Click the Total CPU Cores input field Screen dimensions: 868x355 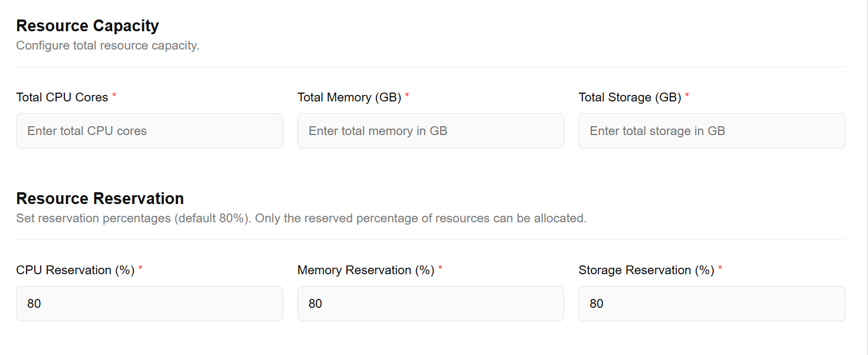[x=149, y=131]
